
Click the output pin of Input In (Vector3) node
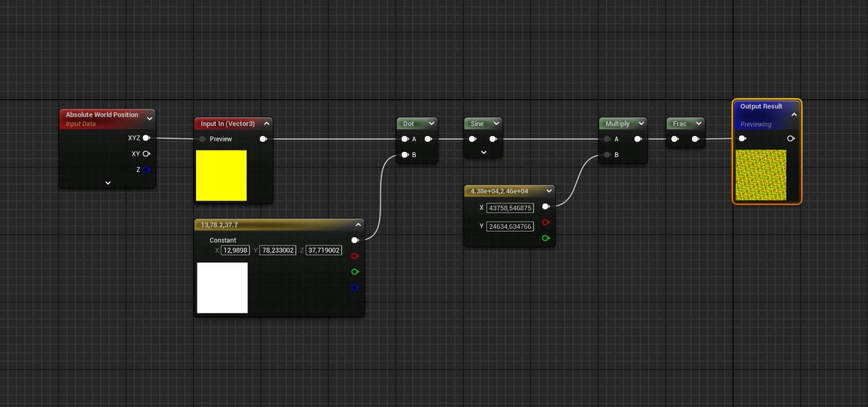click(263, 139)
